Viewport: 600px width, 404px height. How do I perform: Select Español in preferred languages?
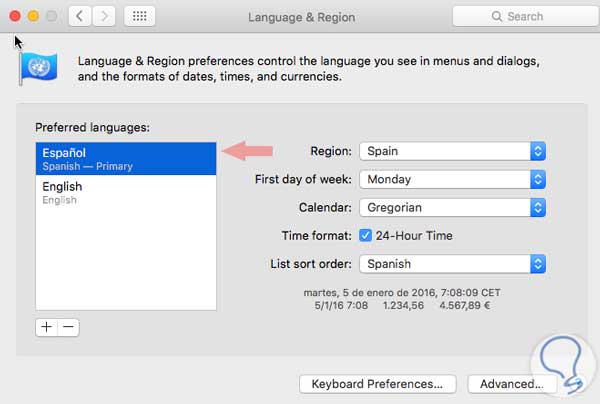pos(126,158)
